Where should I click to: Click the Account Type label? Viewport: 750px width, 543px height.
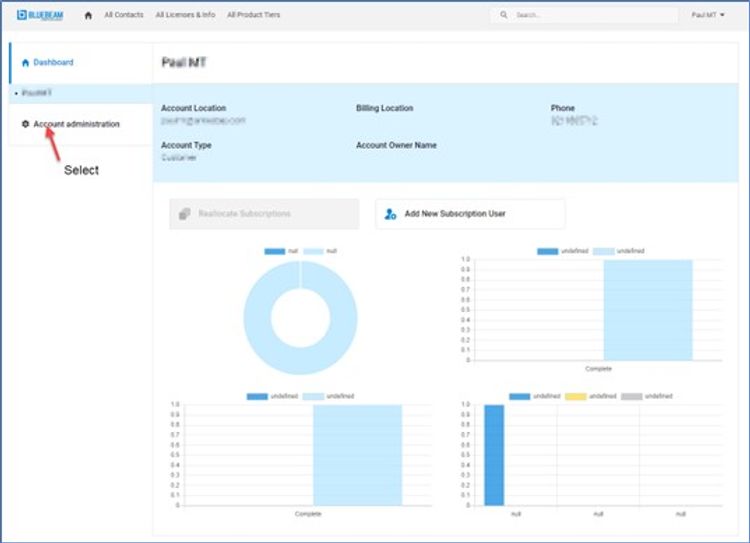pos(186,145)
